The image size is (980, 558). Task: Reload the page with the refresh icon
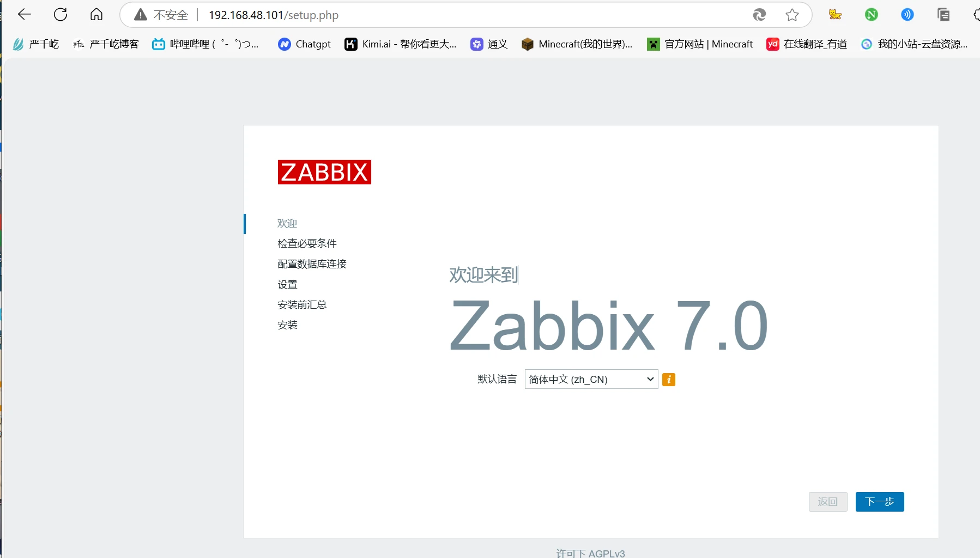[61, 15]
